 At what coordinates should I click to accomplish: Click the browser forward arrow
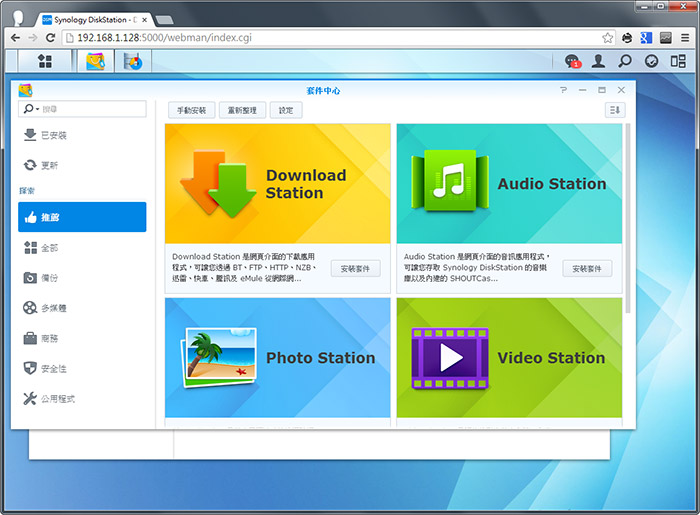33,37
